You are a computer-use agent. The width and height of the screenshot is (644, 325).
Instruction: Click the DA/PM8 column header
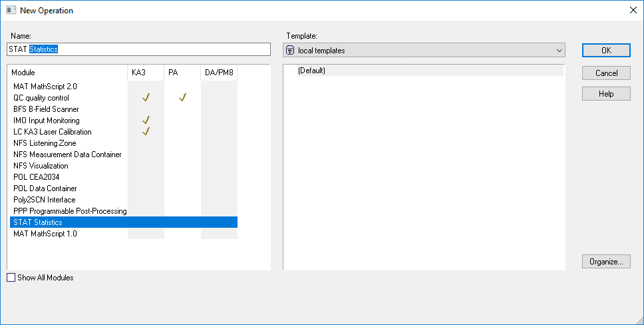coord(219,73)
